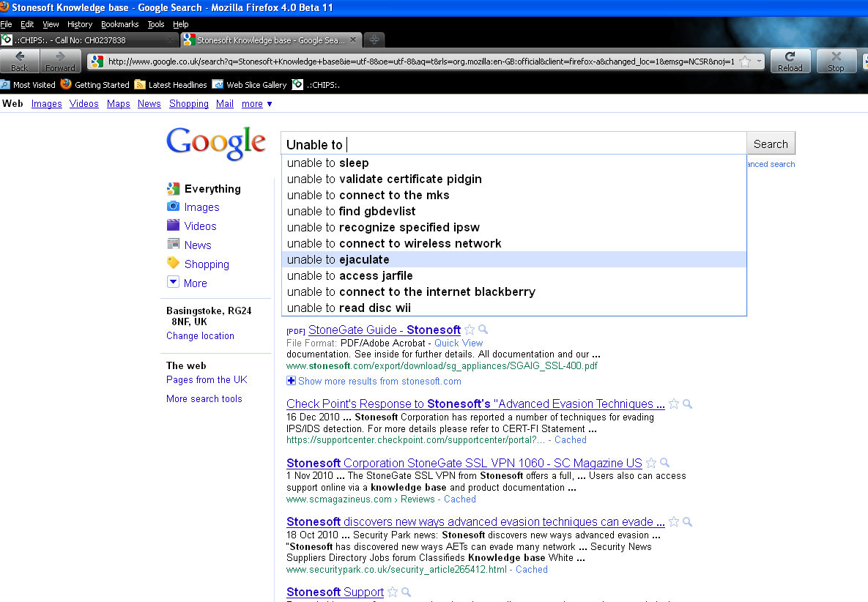The width and height of the screenshot is (868, 602).
Task: Open the History menu
Action: click(x=80, y=24)
